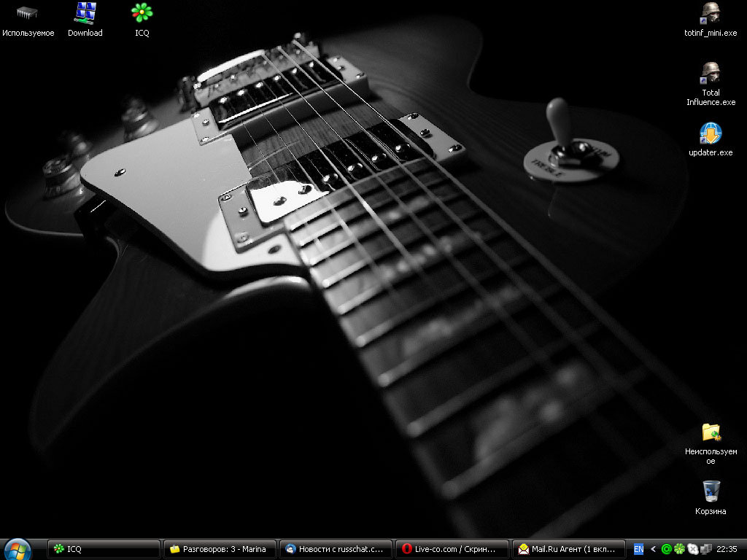Click the Skype tray icon with X
The image size is (747, 560).
point(692,549)
